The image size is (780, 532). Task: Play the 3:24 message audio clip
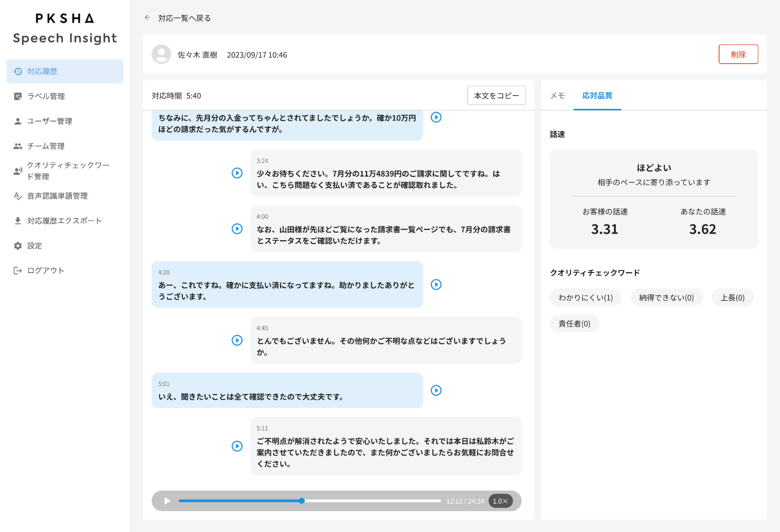[x=237, y=173]
